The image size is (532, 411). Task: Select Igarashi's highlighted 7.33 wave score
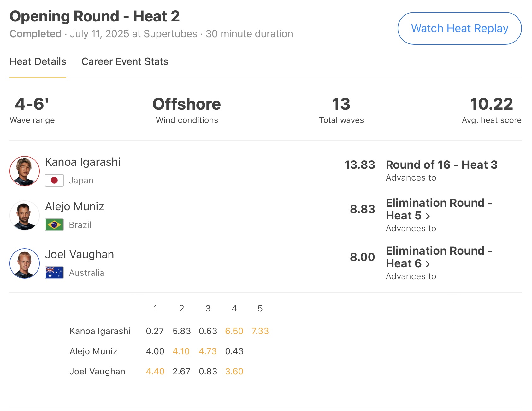(260, 331)
